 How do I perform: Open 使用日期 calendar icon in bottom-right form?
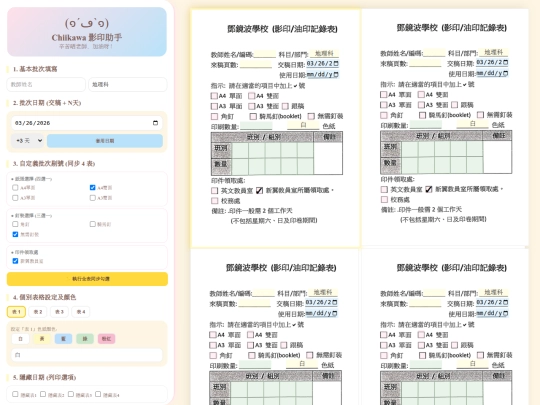(x=505, y=314)
